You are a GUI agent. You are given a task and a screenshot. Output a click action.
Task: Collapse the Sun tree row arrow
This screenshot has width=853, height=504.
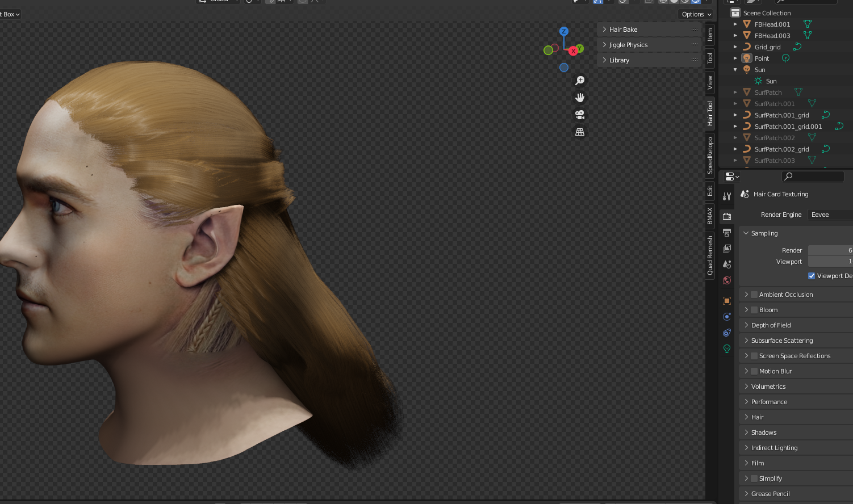click(x=735, y=70)
